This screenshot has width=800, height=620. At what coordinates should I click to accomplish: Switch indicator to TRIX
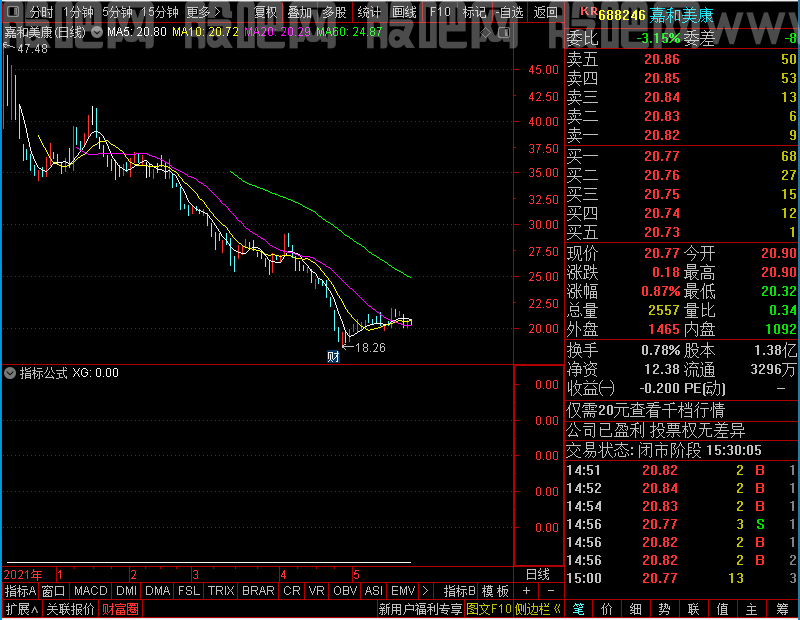coord(221,591)
